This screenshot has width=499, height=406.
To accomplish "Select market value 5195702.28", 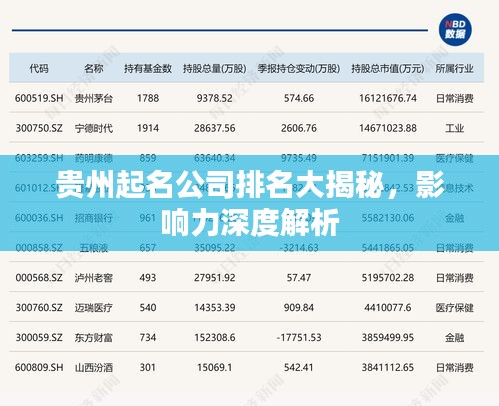I will pyautogui.click(x=388, y=278).
